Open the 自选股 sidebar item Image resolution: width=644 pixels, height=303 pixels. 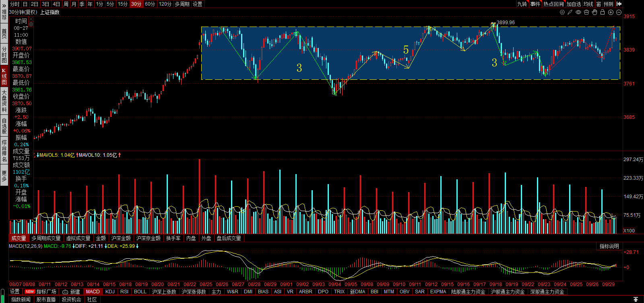coord(4,126)
